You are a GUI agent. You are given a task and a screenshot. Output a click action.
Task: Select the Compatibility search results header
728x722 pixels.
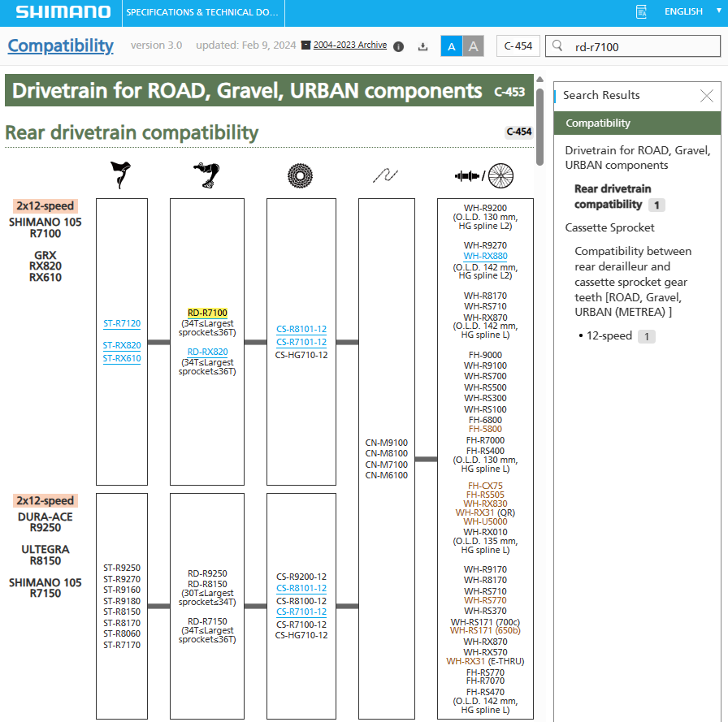(x=637, y=123)
